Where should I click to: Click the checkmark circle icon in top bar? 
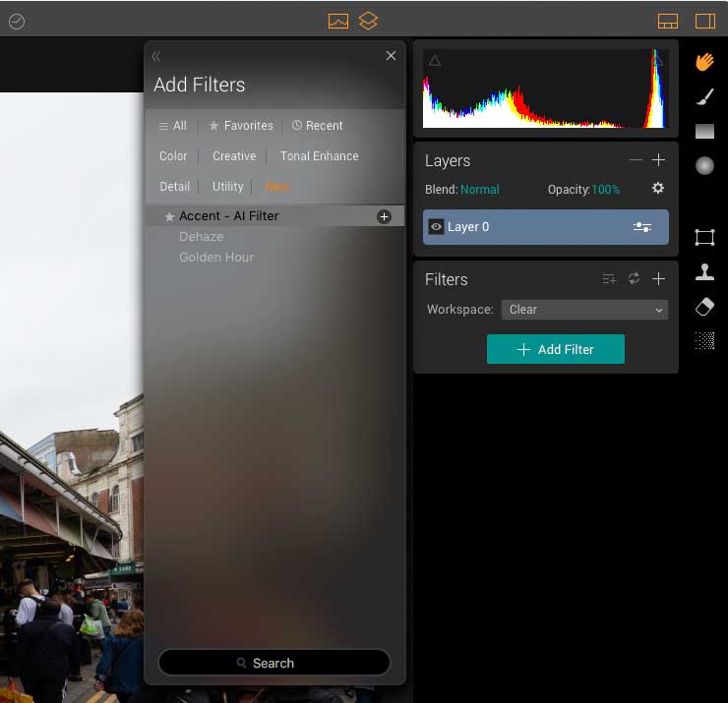pyautogui.click(x=17, y=22)
